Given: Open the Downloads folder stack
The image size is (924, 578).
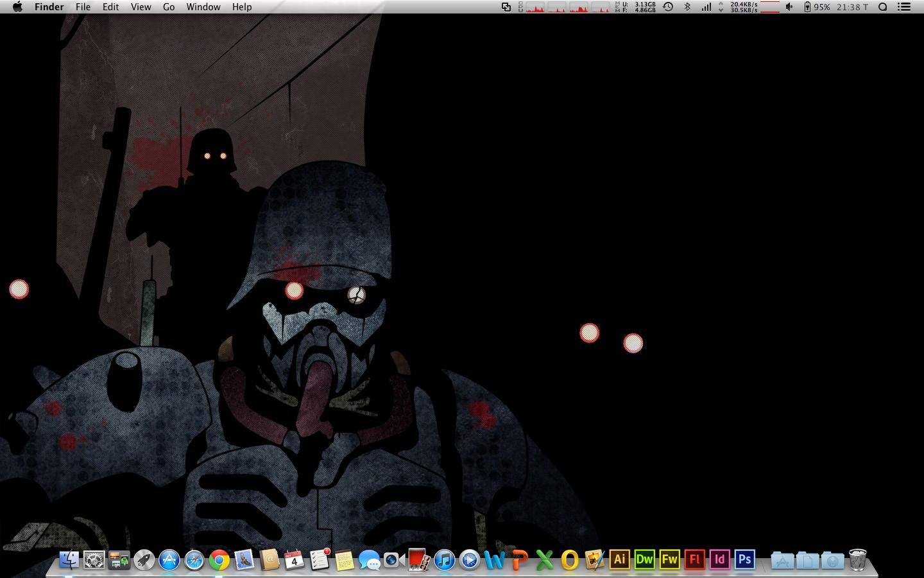Looking at the screenshot, I should 832,560.
